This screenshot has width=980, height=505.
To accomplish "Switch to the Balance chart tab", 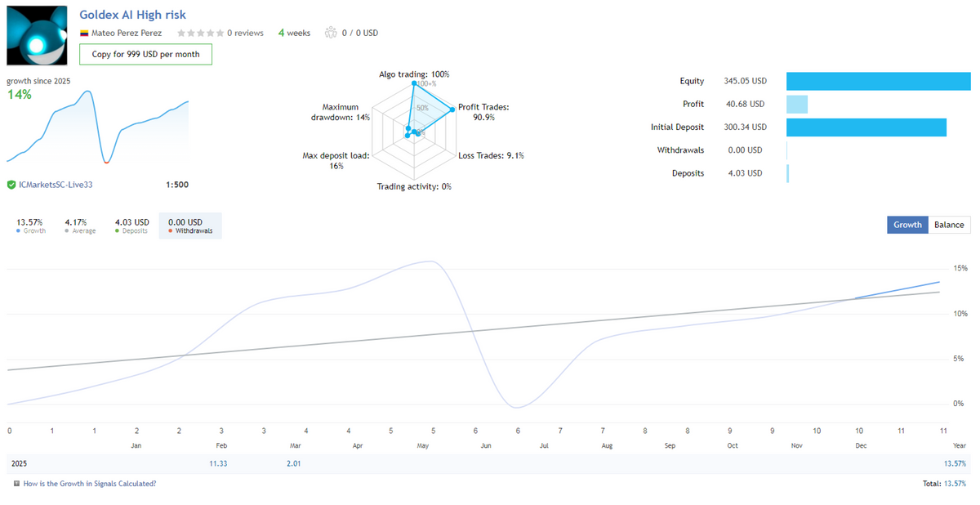I will (x=949, y=225).
